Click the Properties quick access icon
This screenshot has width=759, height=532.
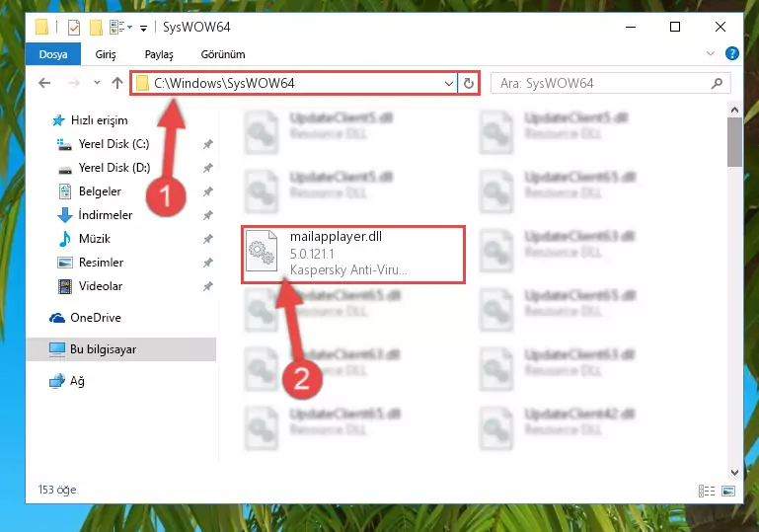(x=74, y=28)
